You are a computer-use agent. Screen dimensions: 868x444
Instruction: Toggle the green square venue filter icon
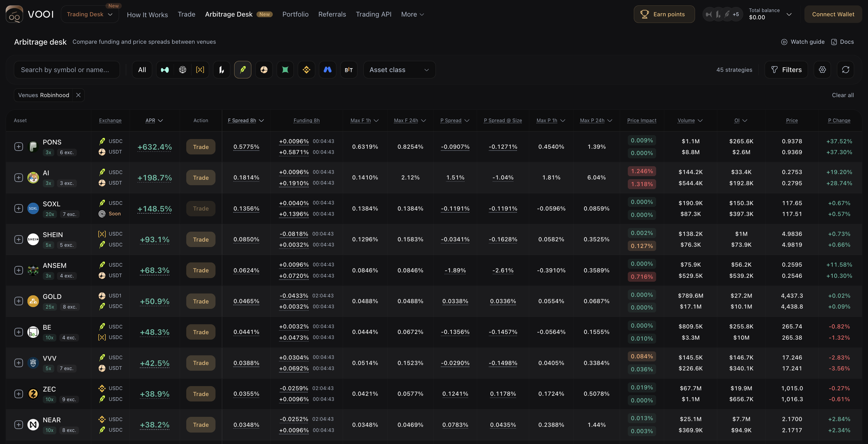285,70
